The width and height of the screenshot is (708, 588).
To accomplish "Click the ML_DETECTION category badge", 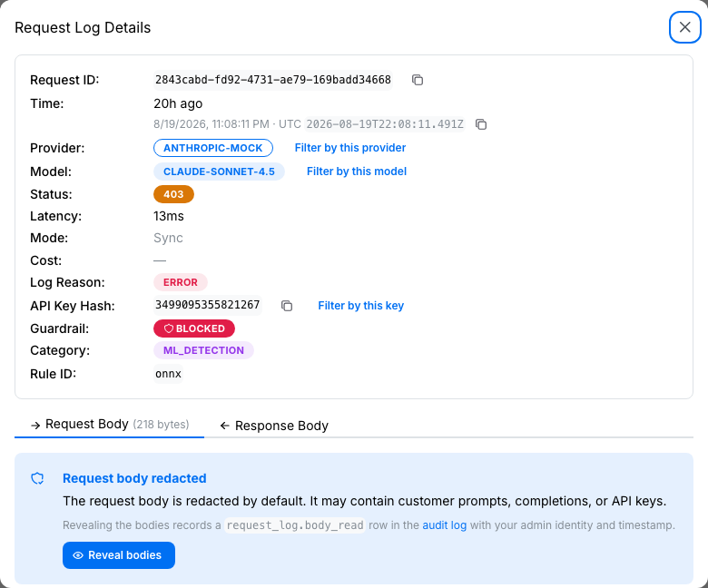I will click(x=203, y=350).
